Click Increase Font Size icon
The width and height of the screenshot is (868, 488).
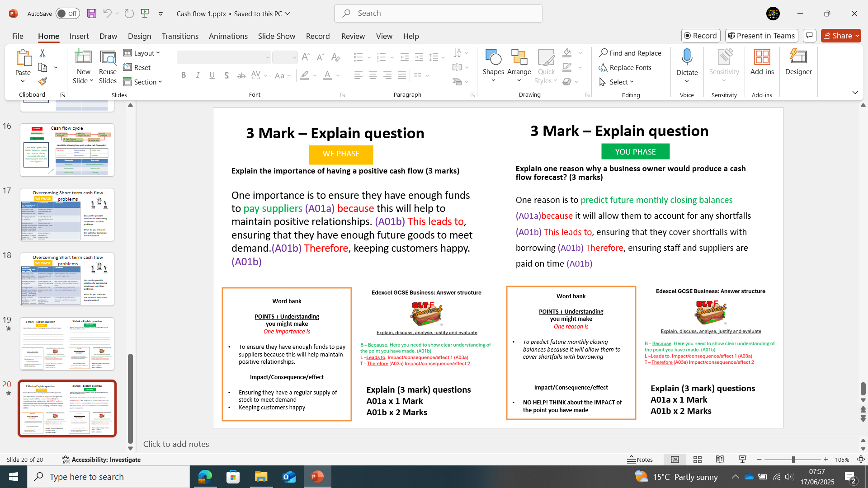pos(306,57)
